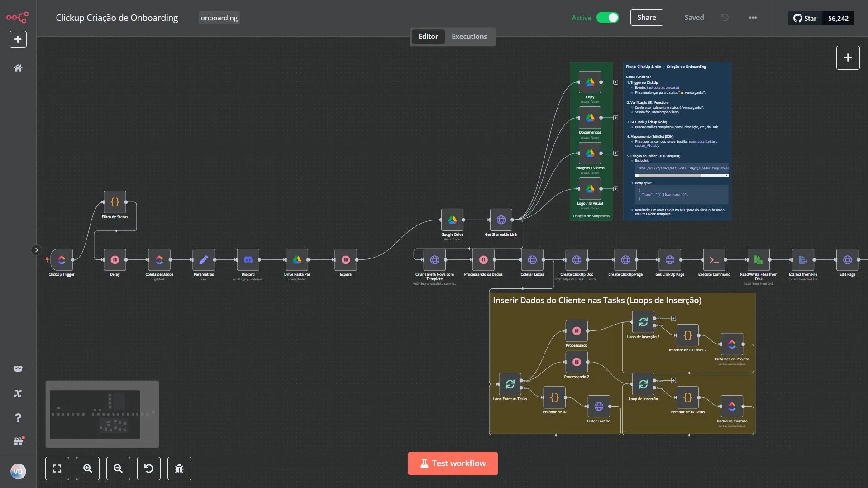The image size is (868, 488).
Task: Rename workflow title Clickup Criação de Onboarding
Action: click(117, 18)
